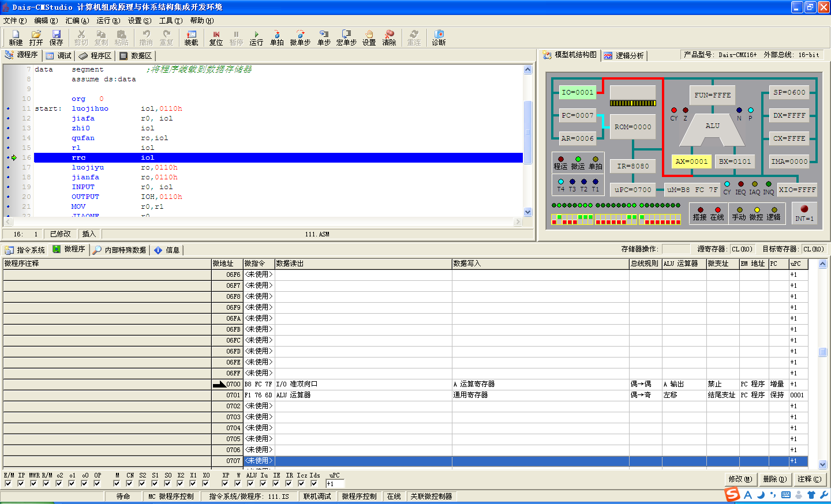The width and height of the screenshot is (831, 504).
Task: Click microprogram table scroll-up arrow
Action: click(822, 264)
